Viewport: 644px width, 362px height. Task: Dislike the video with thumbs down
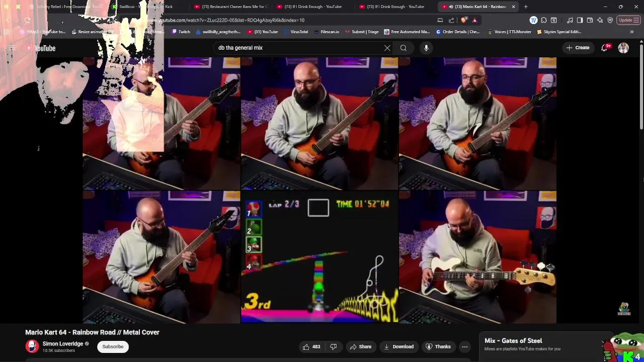(x=333, y=346)
